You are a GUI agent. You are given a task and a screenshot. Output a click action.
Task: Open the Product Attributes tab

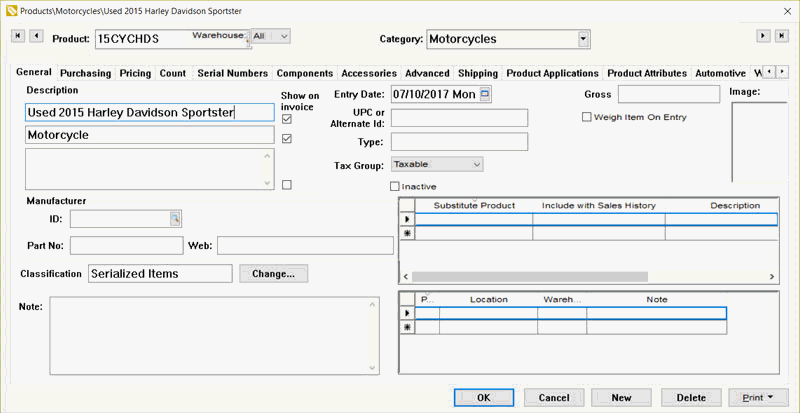click(647, 74)
